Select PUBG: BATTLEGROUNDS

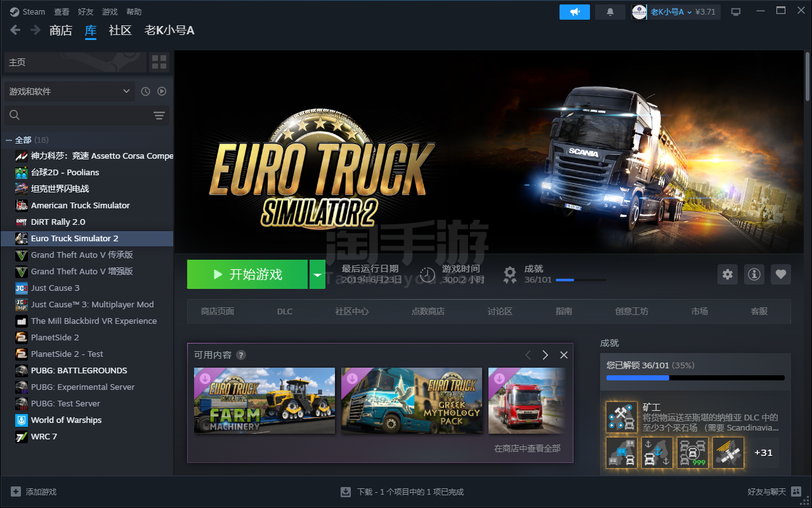click(x=87, y=370)
